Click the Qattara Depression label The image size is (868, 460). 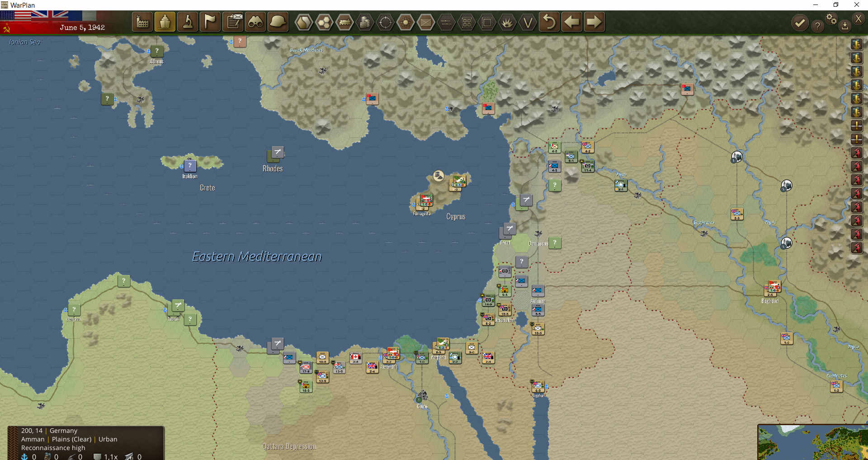(x=289, y=446)
